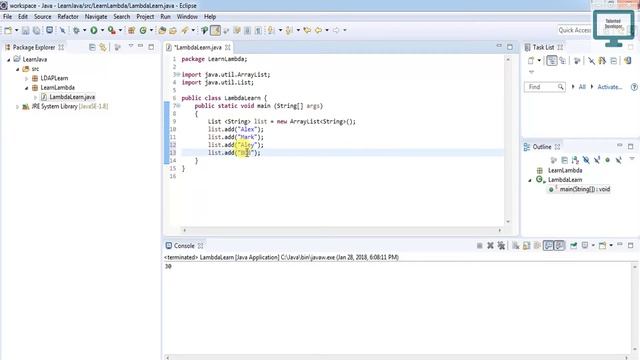Click the Activate... link in Task List
The width and height of the screenshot is (640, 360).
[x=610, y=87]
